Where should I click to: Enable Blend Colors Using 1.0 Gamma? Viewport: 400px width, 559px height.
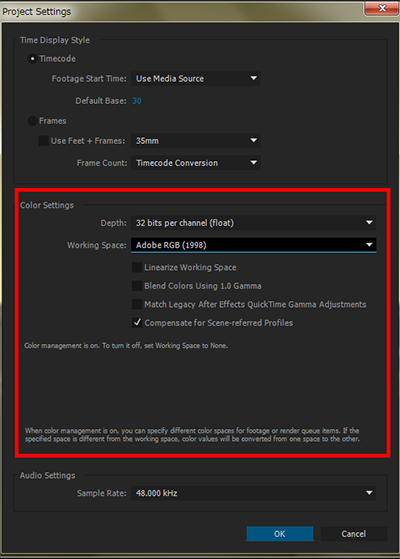tap(137, 286)
